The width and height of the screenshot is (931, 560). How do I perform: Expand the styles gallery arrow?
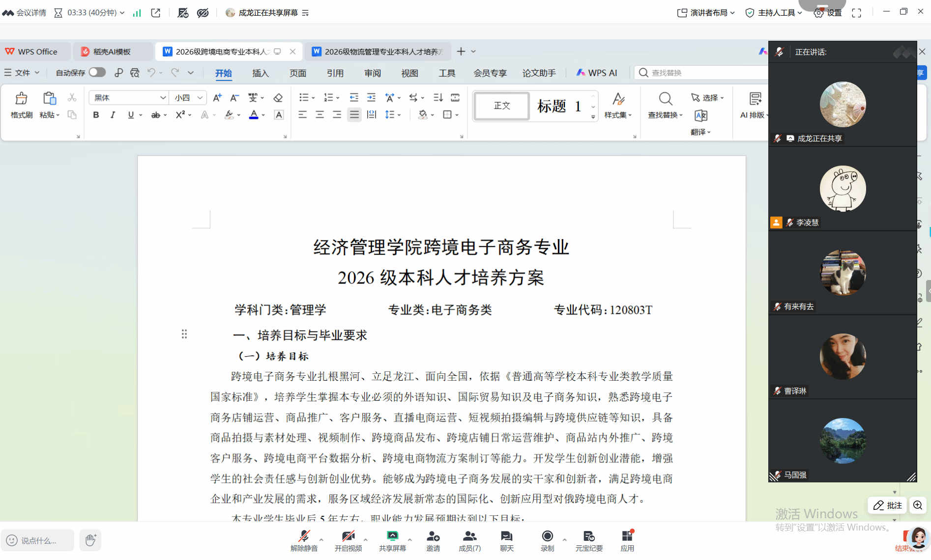(x=593, y=117)
